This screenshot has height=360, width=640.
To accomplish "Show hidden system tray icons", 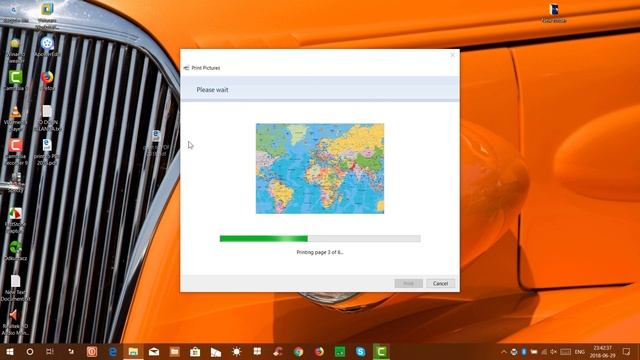I will (x=504, y=351).
